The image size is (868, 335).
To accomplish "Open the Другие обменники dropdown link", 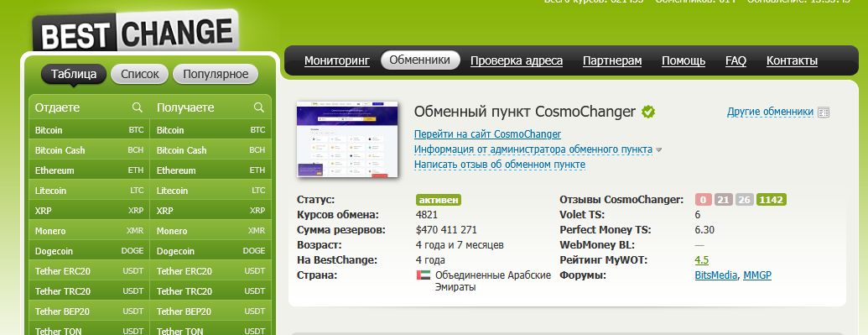I will (770, 112).
